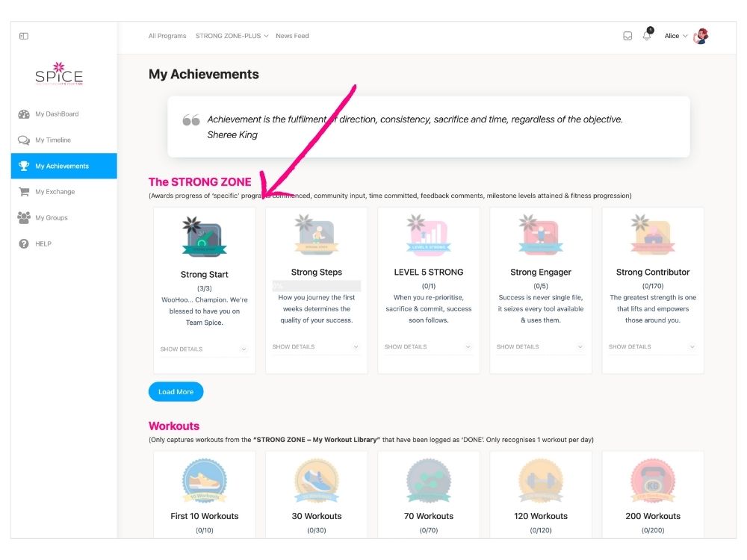Screen dimensions: 747x560
Task: Open the News Feed tab
Action: pos(292,36)
